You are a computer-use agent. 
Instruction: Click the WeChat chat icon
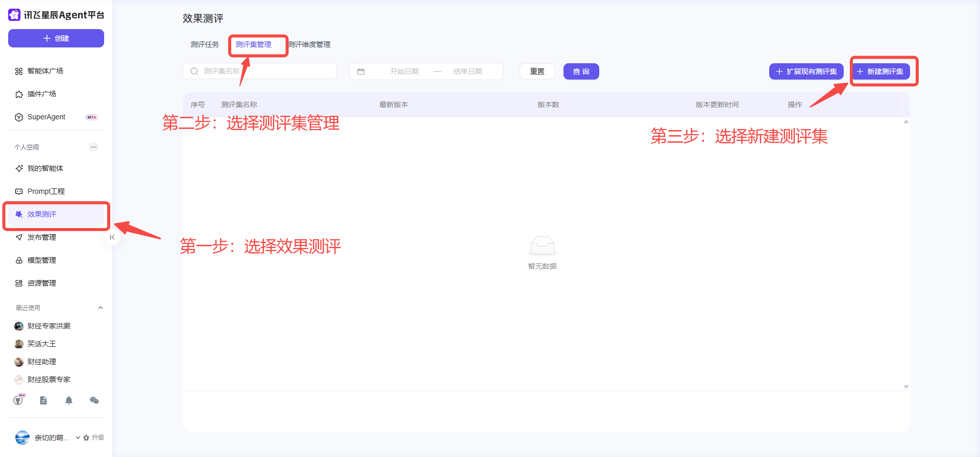(x=94, y=400)
